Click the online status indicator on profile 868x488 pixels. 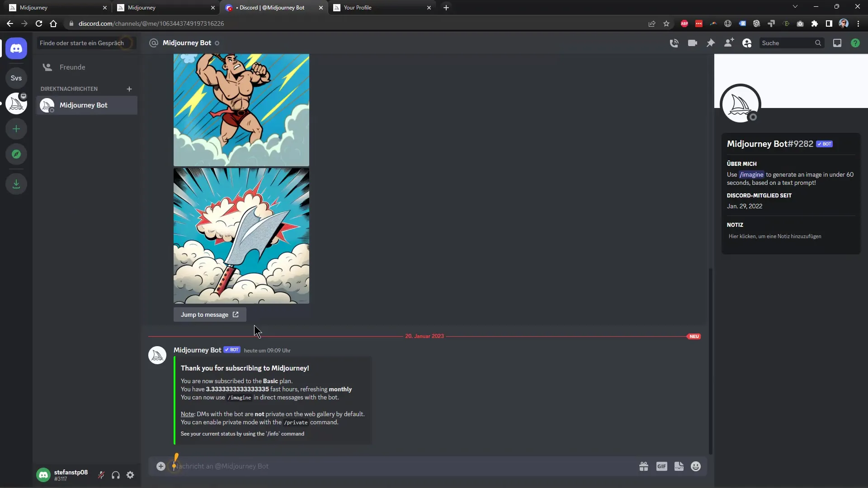click(752, 117)
